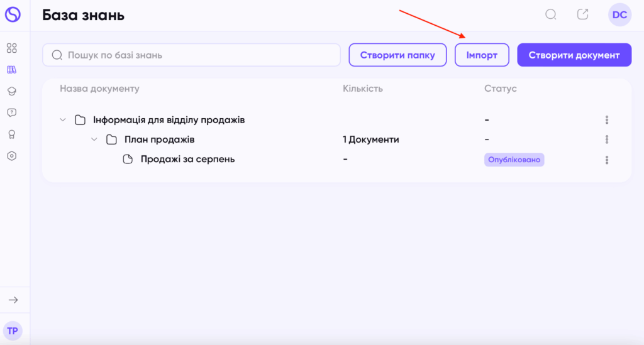Click the Створити документ button
The image size is (644, 345).
click(574, 55)
